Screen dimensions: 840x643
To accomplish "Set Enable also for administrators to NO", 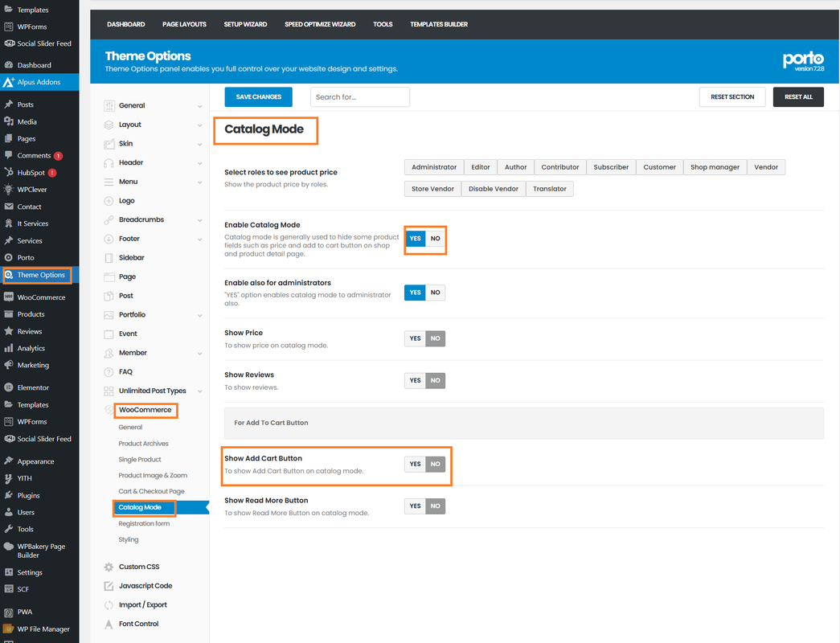I will (435, 293).
